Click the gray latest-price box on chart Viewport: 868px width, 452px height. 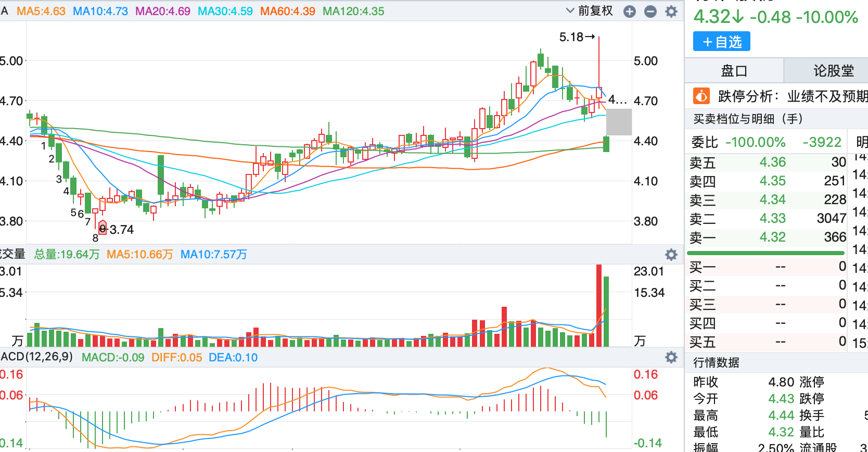click(x=619, y=122)
